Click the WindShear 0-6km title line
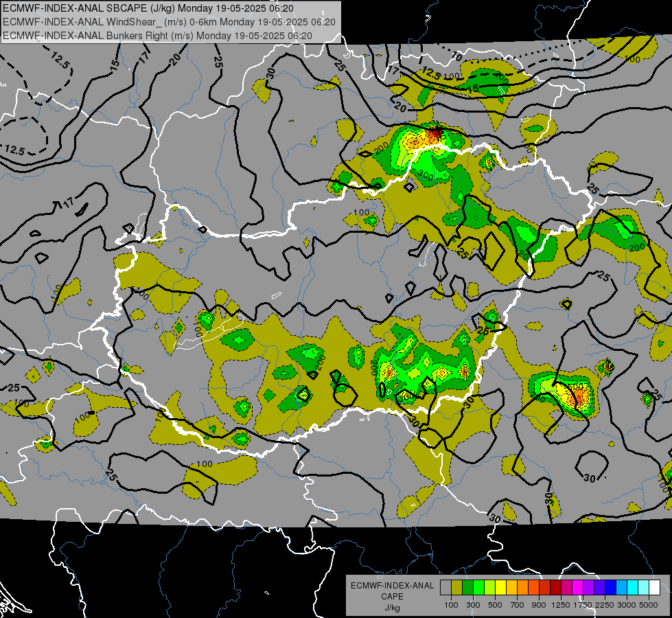This screenshot has height=618, width=672. pos(170,22)
